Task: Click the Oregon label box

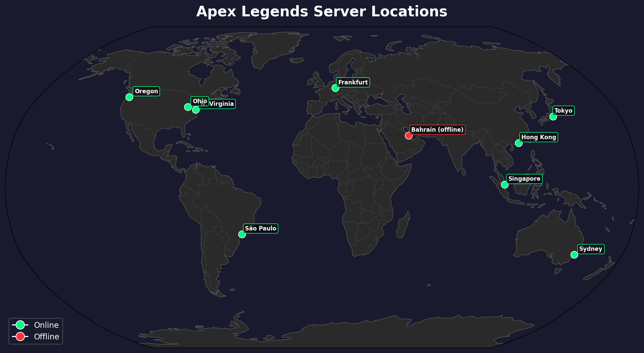Action: [147, 91]
